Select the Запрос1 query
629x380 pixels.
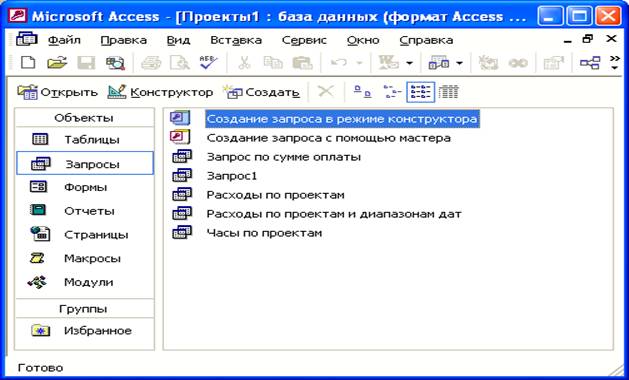point(231,176)
